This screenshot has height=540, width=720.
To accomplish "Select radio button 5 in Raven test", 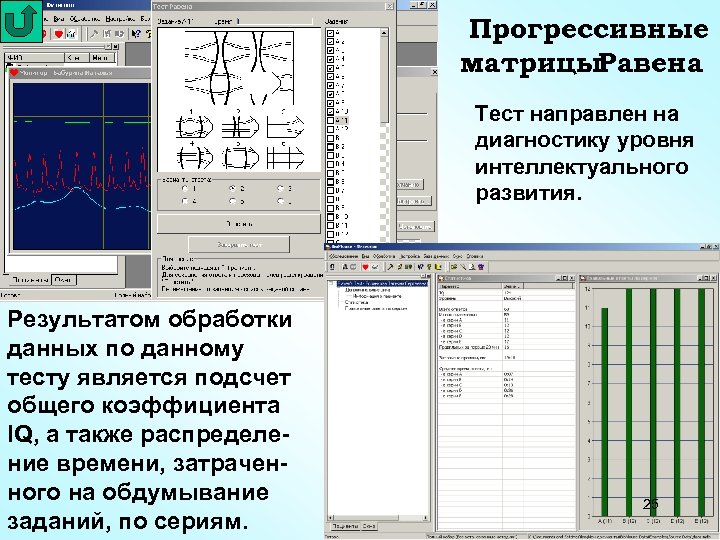I will 232,201.
